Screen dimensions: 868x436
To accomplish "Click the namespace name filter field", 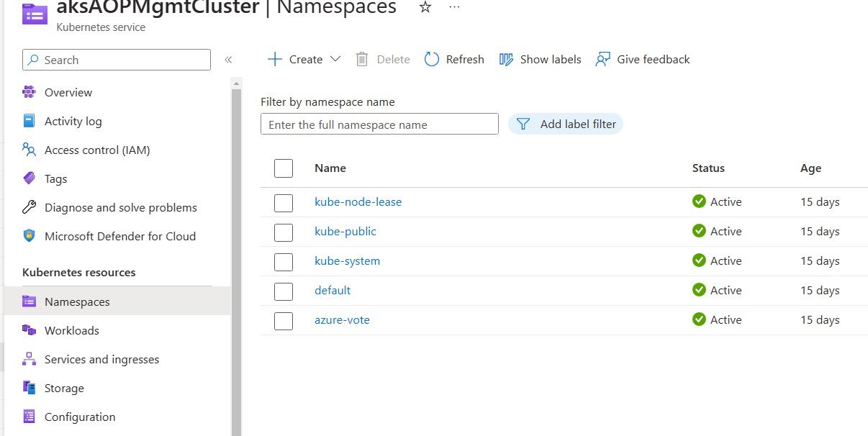I will pyautogui.click(x=379, y=124).
